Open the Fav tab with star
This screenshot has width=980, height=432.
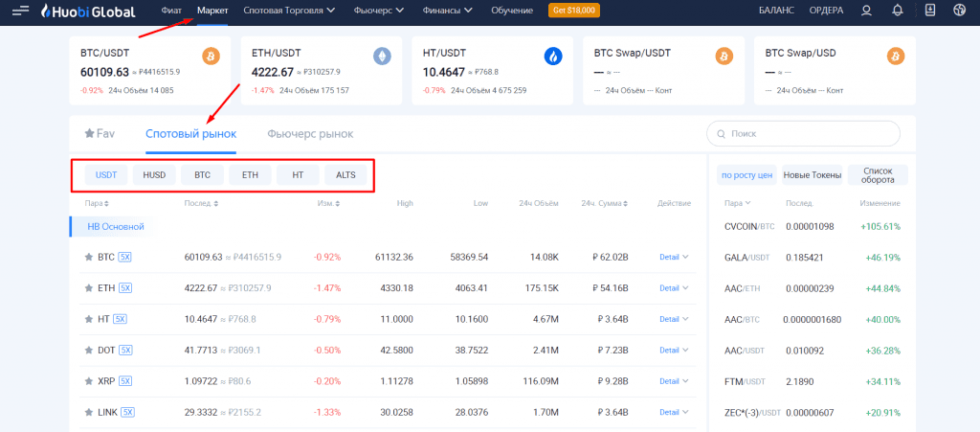click(x=100, y=134)
